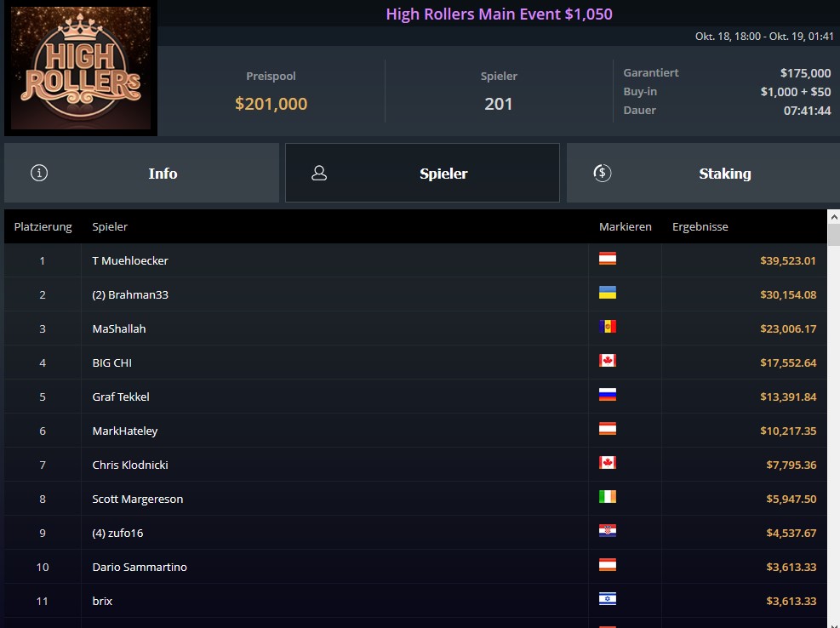
Task: Open player MaShallah's row
Action: pos(415,328)
